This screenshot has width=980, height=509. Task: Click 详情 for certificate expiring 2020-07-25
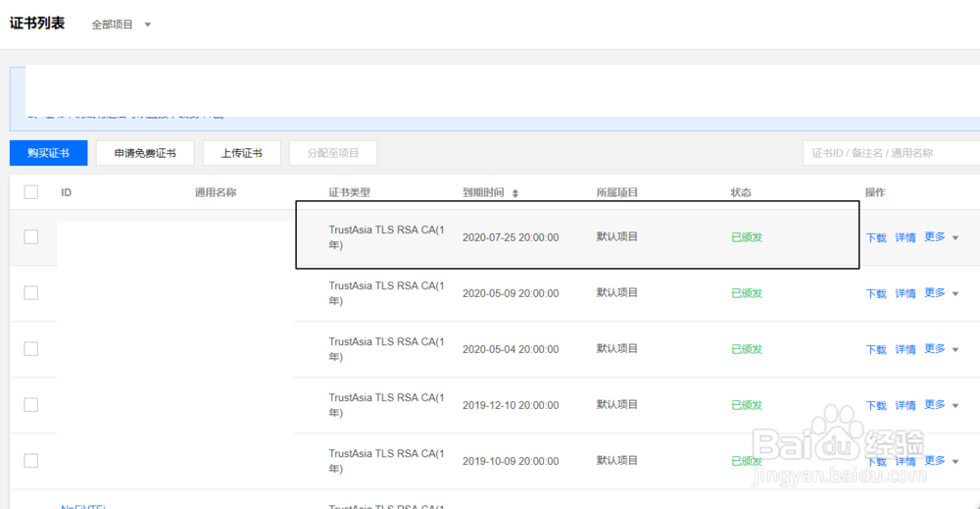(905, 237)
